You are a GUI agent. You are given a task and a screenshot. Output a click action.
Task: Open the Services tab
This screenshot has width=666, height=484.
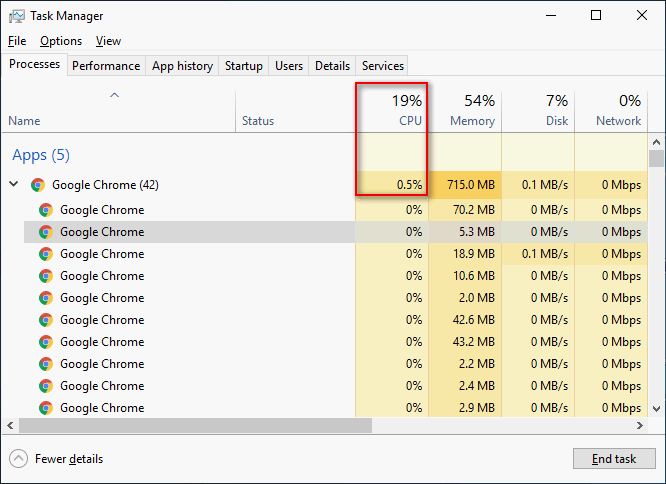pyautogui.click(x=382, y=66)
